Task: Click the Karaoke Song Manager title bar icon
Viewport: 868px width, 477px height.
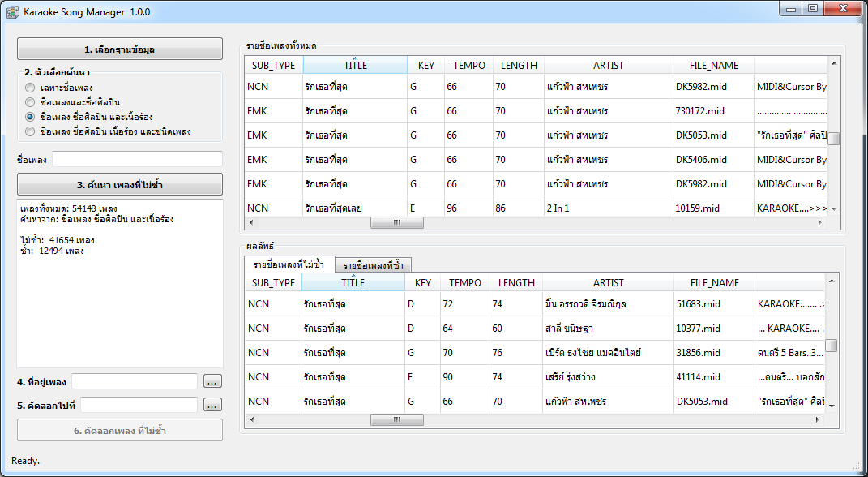Action: pyautogui.click(x=12, y=11)
